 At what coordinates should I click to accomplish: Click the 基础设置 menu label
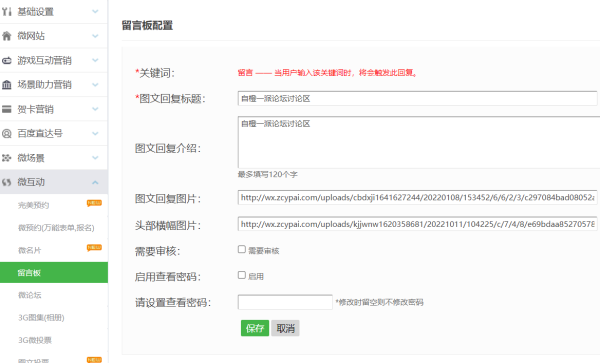36,12
